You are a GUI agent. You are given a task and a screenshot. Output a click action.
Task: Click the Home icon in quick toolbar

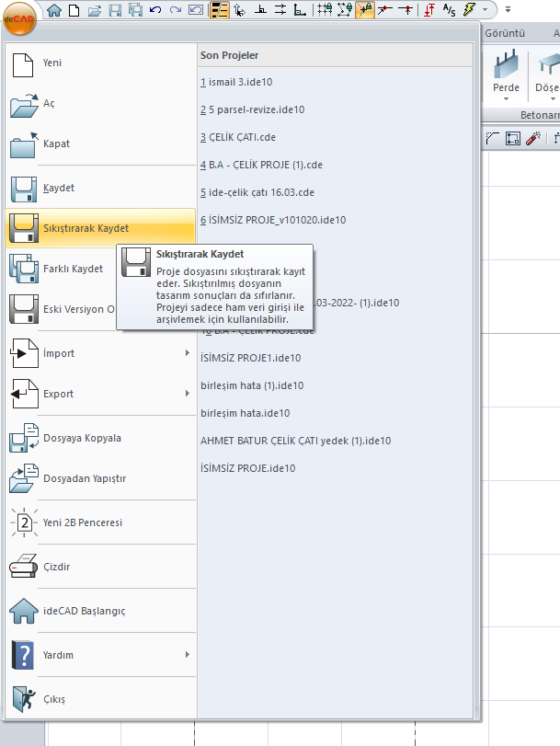point(53,10)
